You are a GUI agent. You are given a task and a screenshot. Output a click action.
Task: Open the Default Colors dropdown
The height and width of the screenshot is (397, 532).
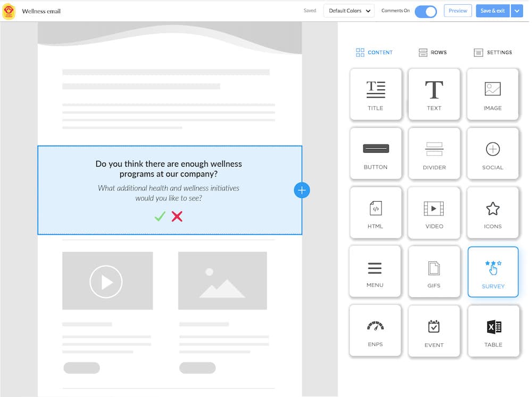tap(349, 11)
